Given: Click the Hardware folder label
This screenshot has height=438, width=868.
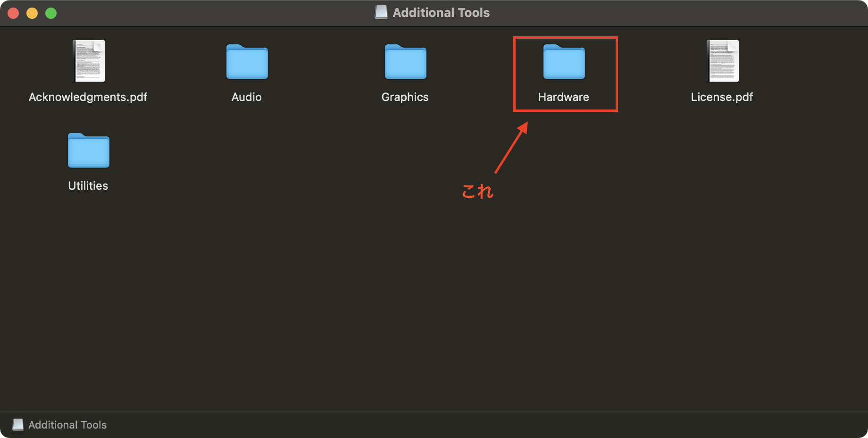Looking at the screenshot, I should point(564,97).
